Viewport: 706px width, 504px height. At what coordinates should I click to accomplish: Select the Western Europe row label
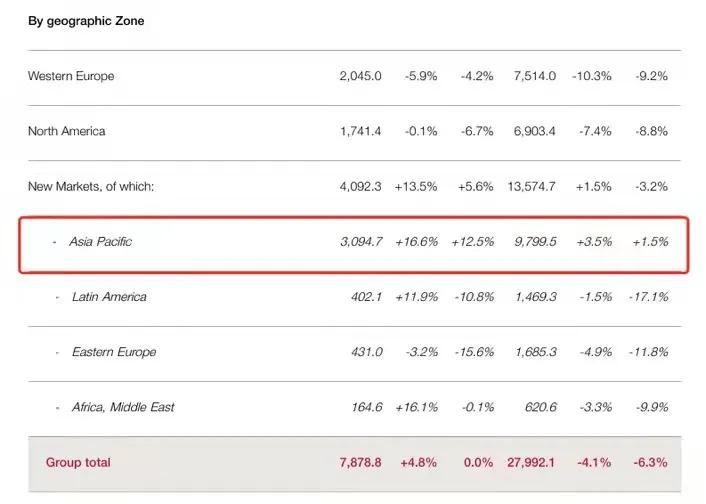pos(71,76)
